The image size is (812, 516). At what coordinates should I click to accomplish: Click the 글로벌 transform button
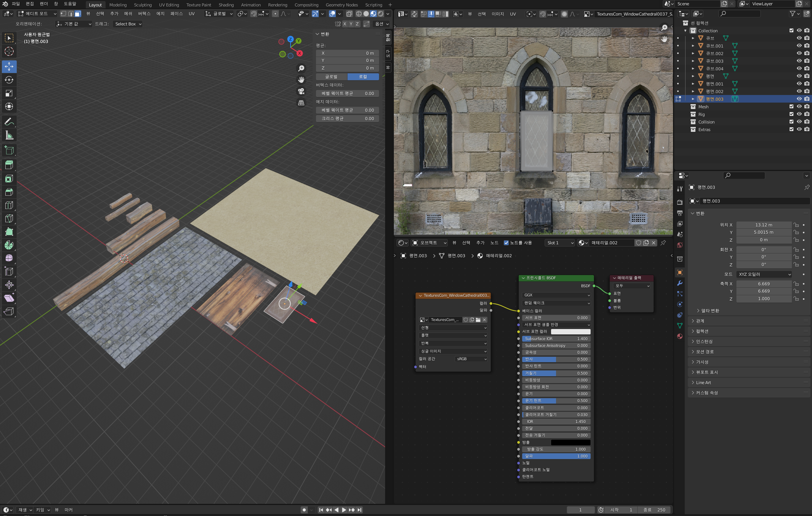331,77
